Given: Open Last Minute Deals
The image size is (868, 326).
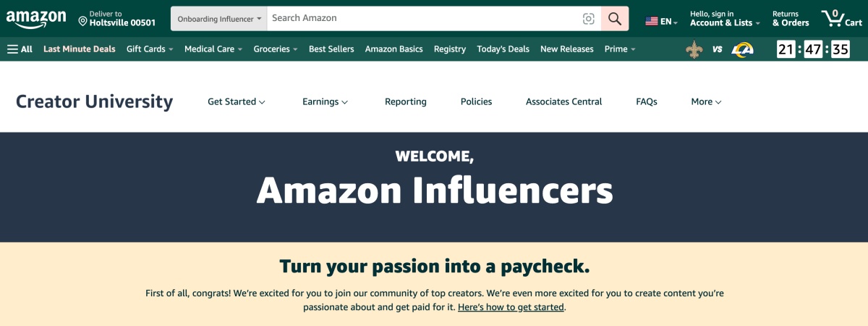Looking at the screenshot, I should (x=80, y=49).
